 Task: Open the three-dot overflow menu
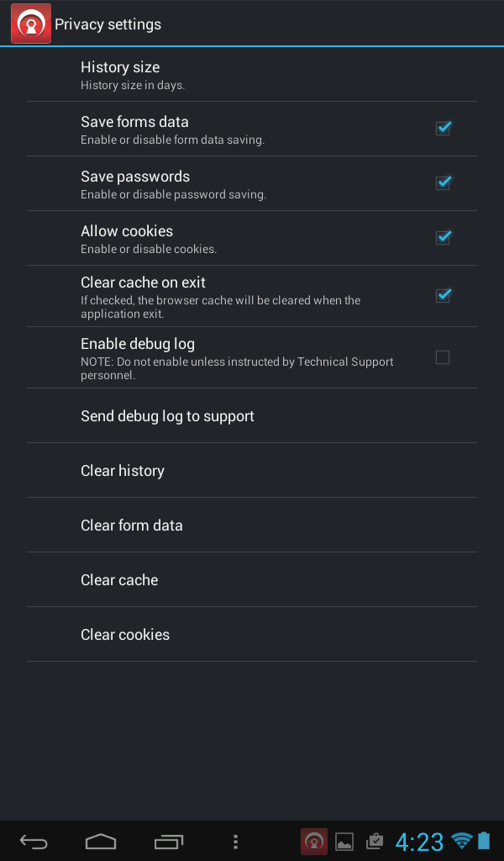point(236,841)
